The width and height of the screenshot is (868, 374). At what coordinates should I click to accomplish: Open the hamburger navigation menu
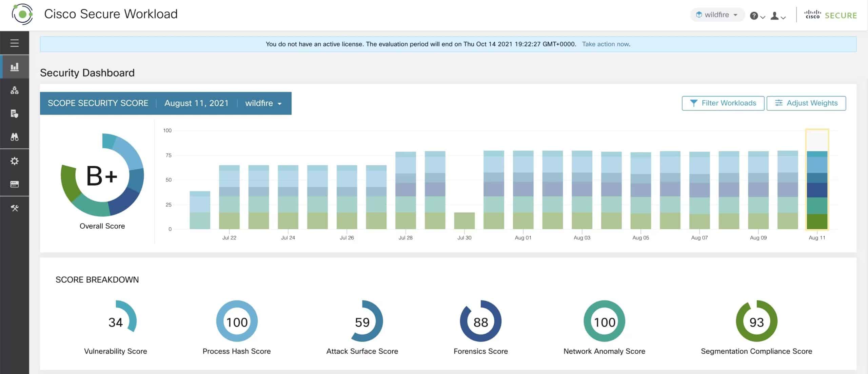pos(14,43)
